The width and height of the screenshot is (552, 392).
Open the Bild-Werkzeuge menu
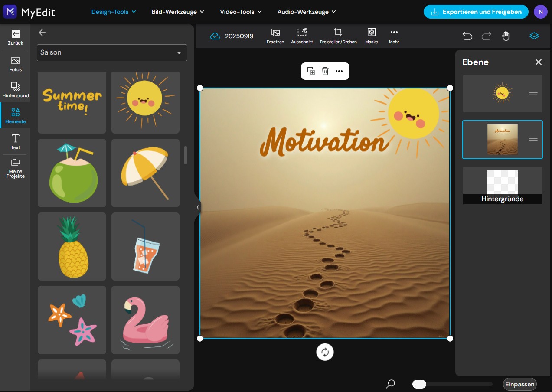pos(178,12)
